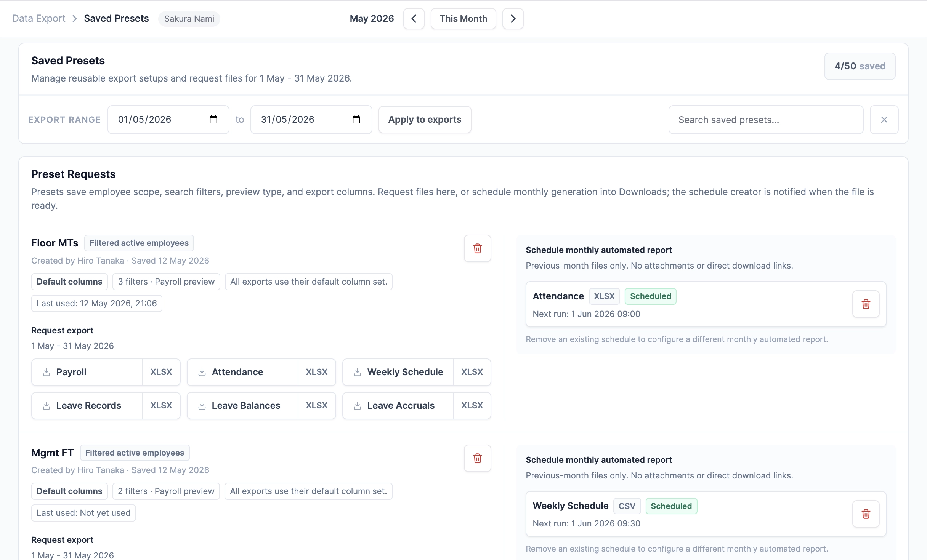
Task: Change Weekly Schedule export XLSX format
Action: (472, 372)
